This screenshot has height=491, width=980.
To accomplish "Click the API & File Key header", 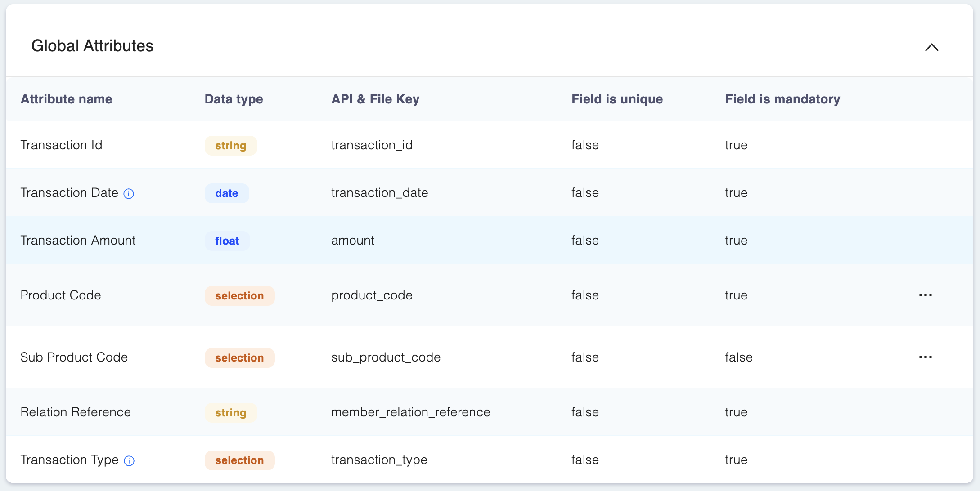I will tap(375, 99).
